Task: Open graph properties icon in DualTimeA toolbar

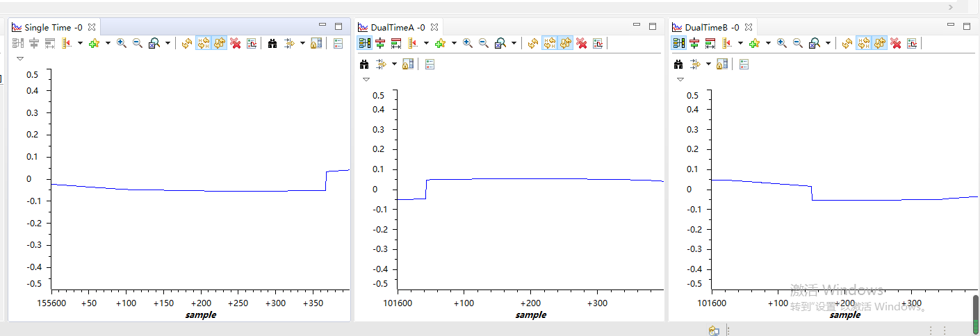Action: tap(598, 43)
